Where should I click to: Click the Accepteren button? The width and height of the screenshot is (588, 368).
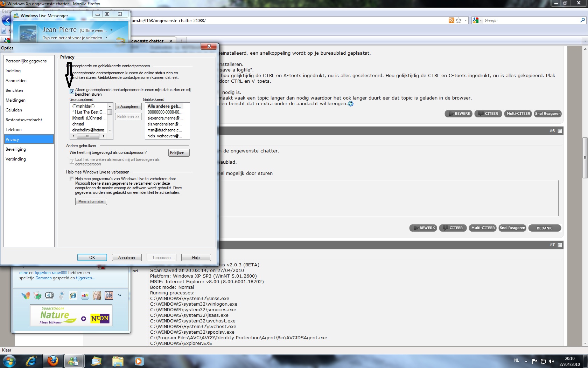pos(128,107)
